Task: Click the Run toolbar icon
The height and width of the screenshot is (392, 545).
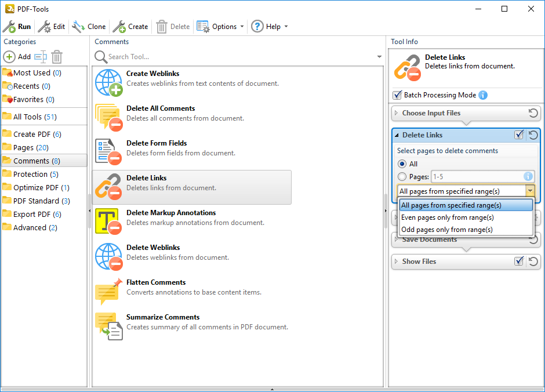Action: coord(9,27)
